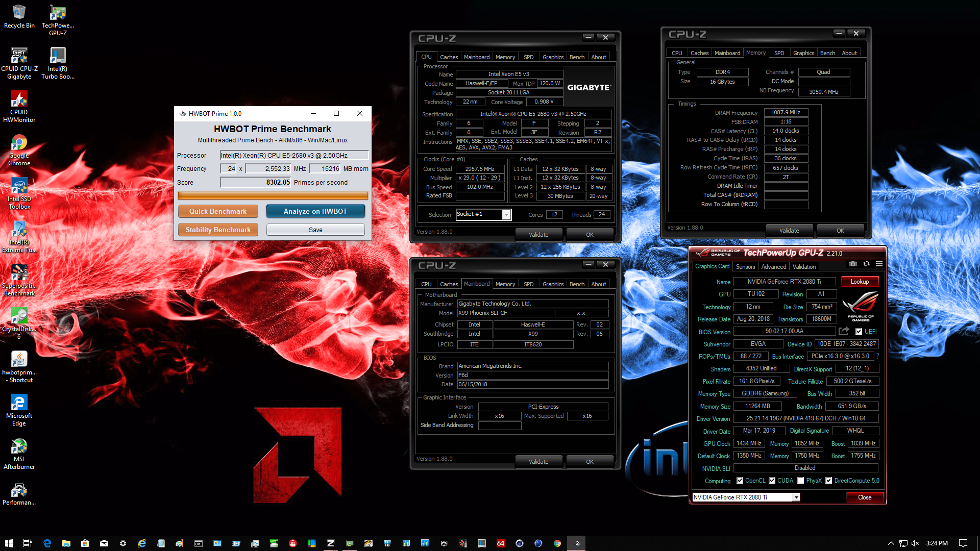The image size is (980, 551).
Task: Expand the NVIDIA GeForce RTX 2080 Ti GPU dropdown
Action: [x=796, y=497]
